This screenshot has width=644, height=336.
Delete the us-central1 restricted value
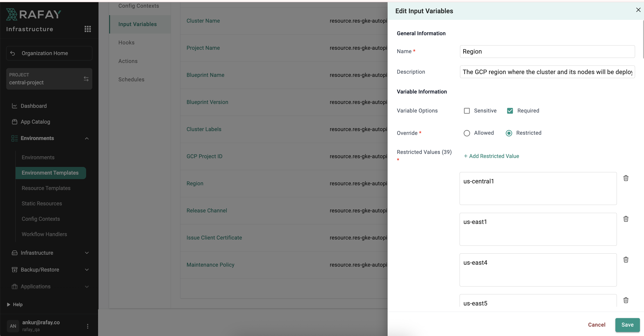(x=625, y=178)
